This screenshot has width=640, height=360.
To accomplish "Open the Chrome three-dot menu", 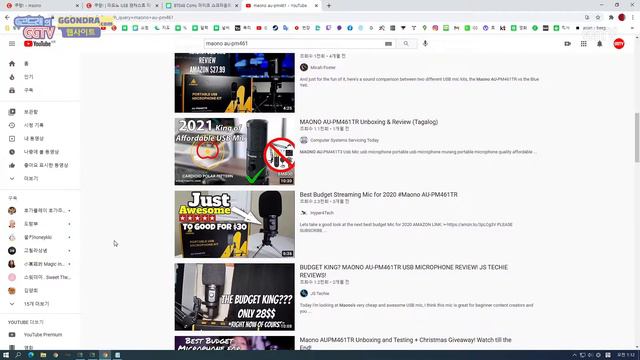I will [633, 18].
